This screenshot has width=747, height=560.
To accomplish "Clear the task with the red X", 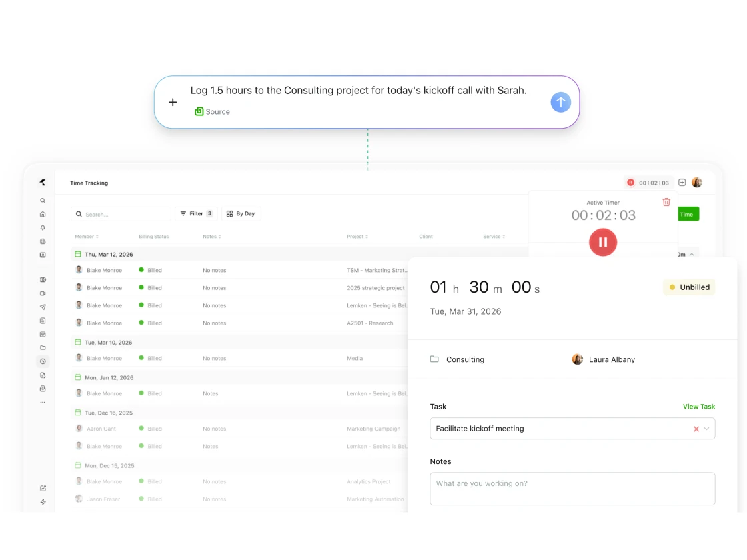I will pyautogui.click(x=696, y=429).
